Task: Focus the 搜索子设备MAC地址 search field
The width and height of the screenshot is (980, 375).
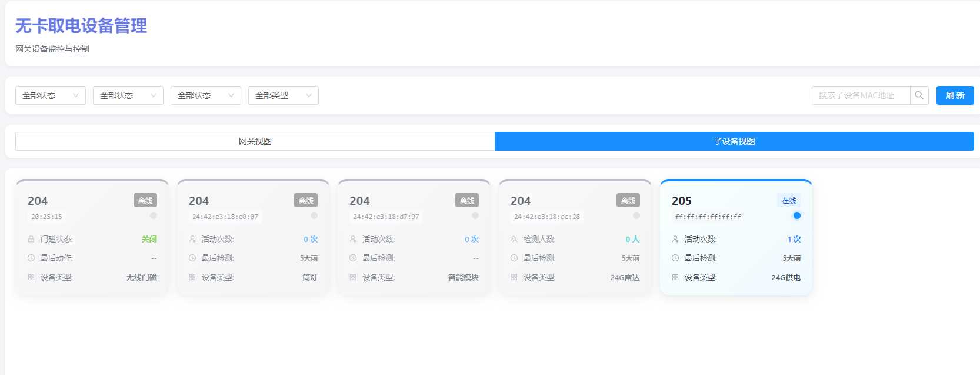Action: click(x=861, y=95)
